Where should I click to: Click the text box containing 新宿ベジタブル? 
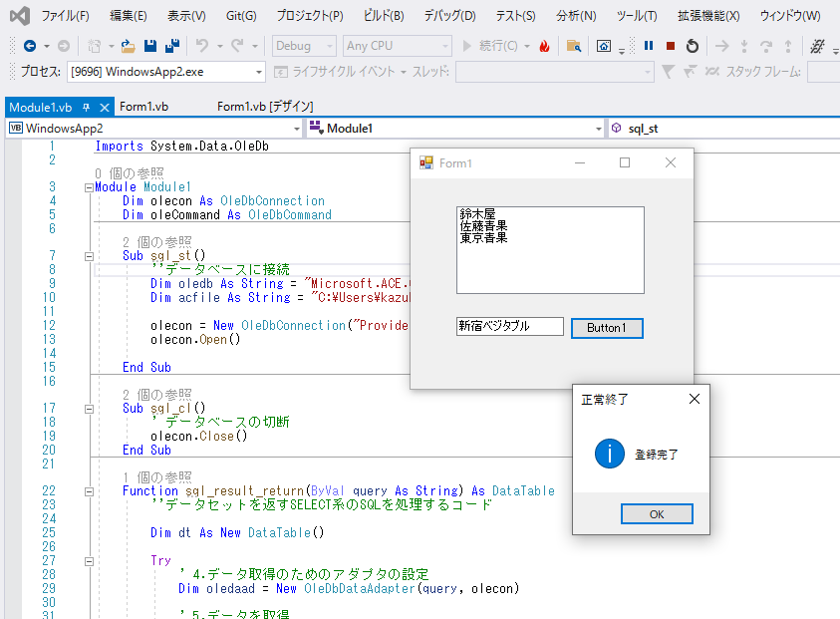coord(509,327)
